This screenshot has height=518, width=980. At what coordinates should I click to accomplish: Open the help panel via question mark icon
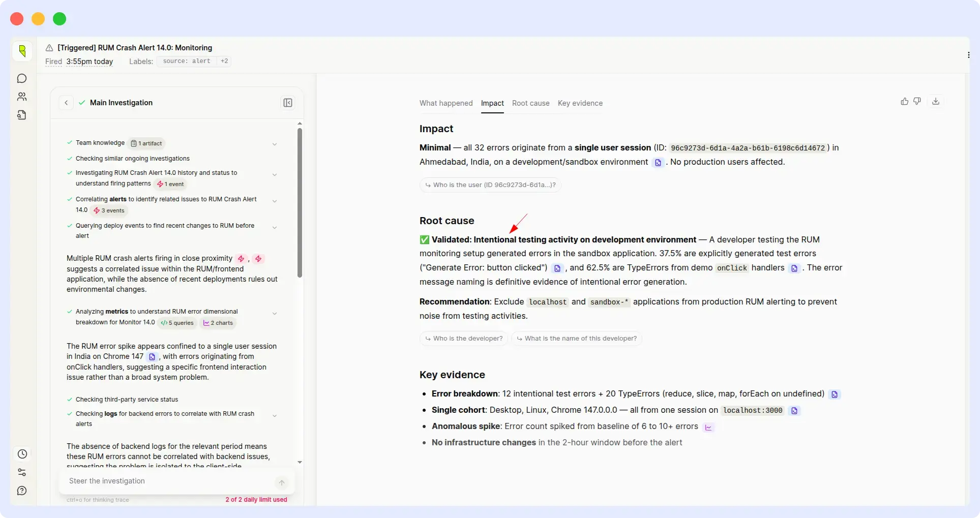click(x=22, y=491)
